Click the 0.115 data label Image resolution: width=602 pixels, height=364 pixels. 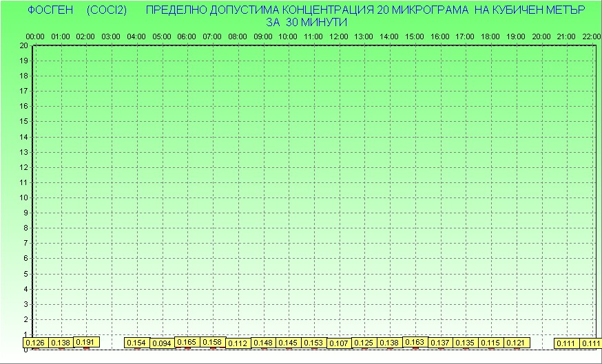tap(490, 343)
